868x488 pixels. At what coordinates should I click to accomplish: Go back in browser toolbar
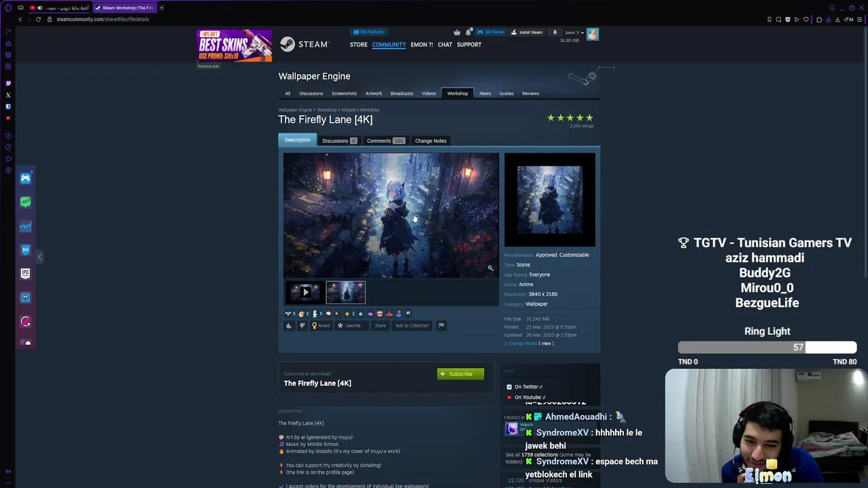click(20, 19)
